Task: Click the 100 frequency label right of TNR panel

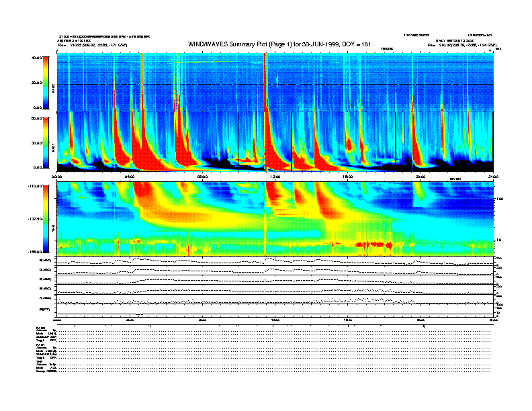Action: (x=500, y=199)
